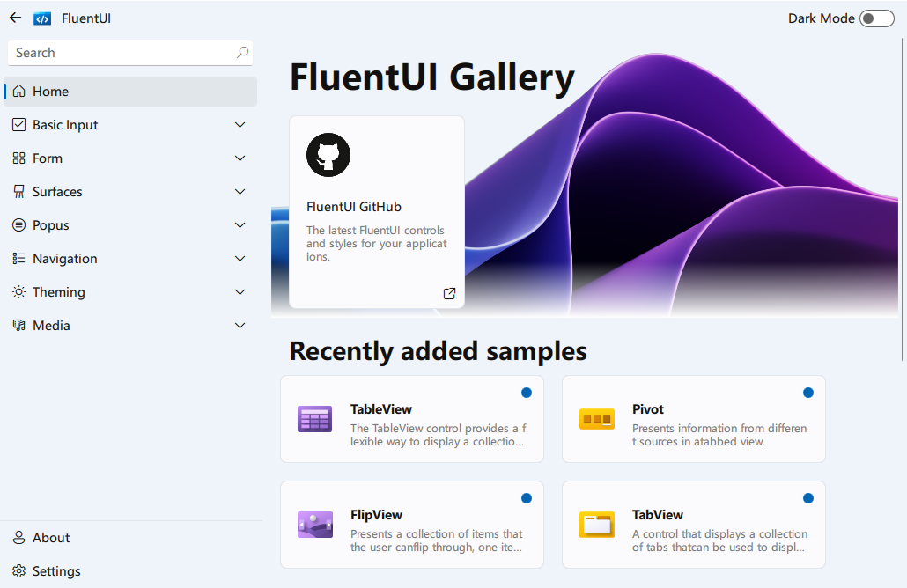The width and height of the screenshot is (907, 588).
Task: Click the Theming sun icon
Action: 19,292
